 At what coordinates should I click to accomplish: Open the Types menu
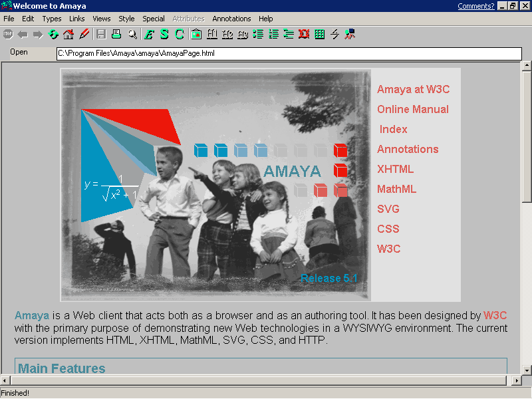click(x=51, y=19)
